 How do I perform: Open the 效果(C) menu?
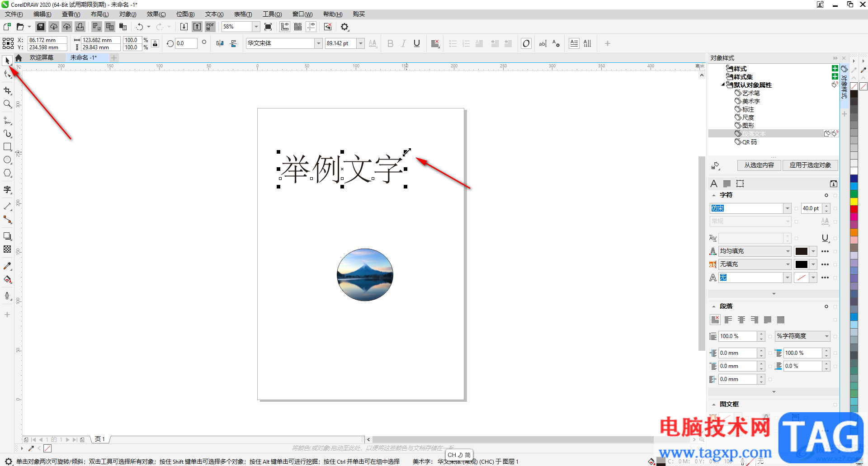(x=156, y=14)
